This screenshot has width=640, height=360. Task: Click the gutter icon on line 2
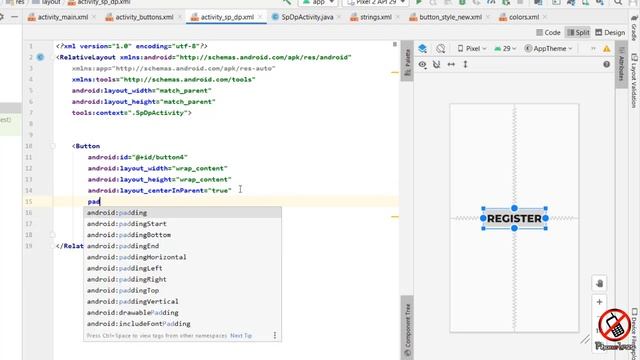coord(40,57)
